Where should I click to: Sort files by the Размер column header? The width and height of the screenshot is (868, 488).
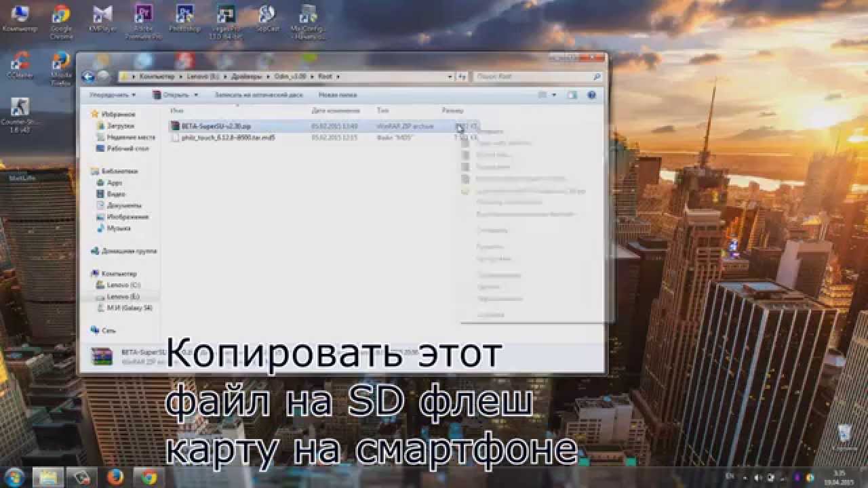coord(452,110)
